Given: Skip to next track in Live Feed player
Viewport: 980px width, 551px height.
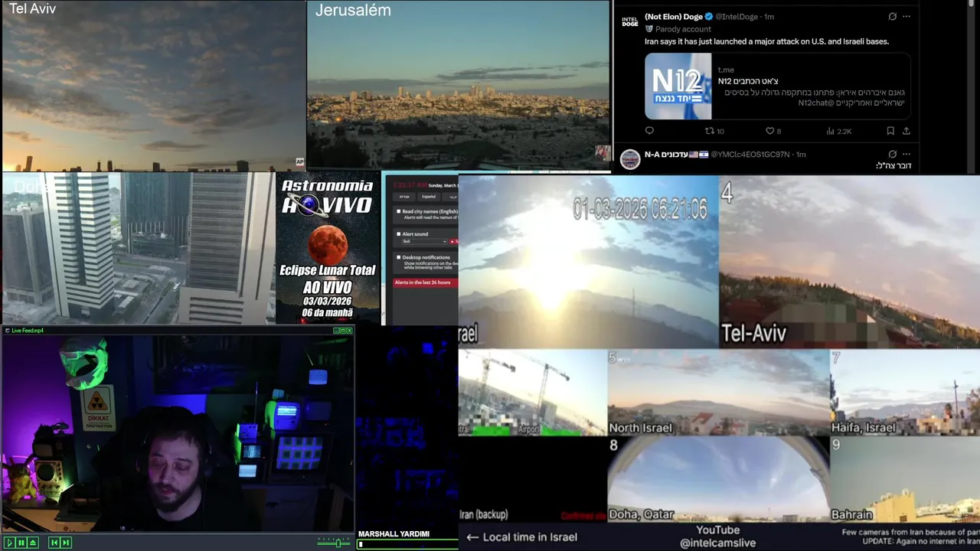Looking at the screenshot, I should click(66, 543).
